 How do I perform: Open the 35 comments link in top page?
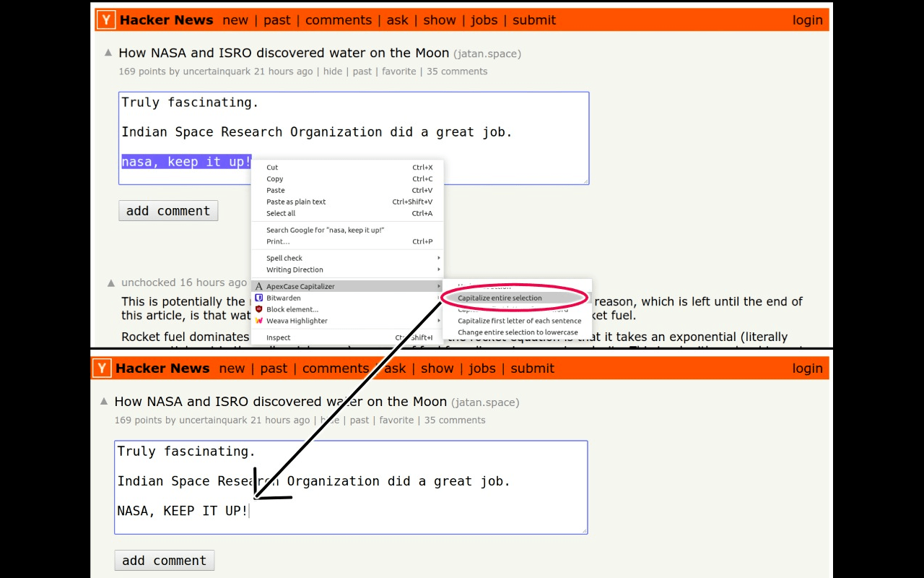457,72
